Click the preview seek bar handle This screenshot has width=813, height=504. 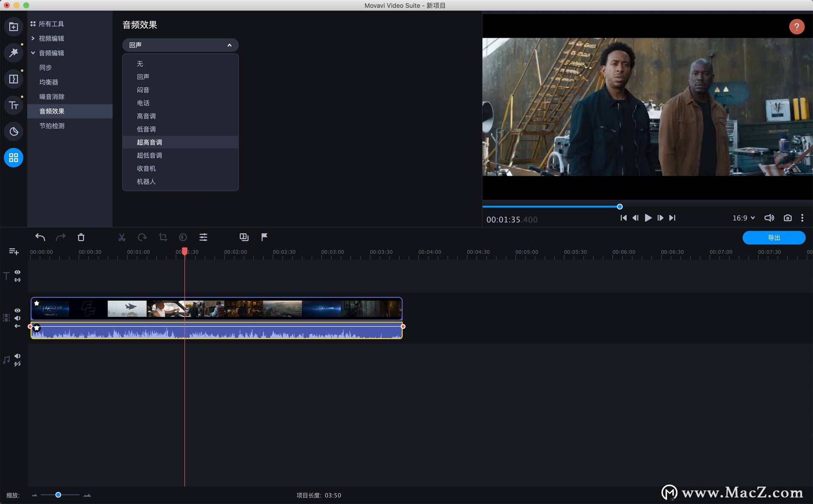(x=619, y=207)
